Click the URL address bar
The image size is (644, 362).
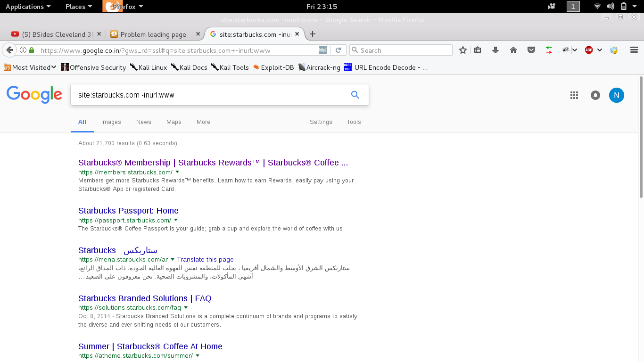point(177,50)
